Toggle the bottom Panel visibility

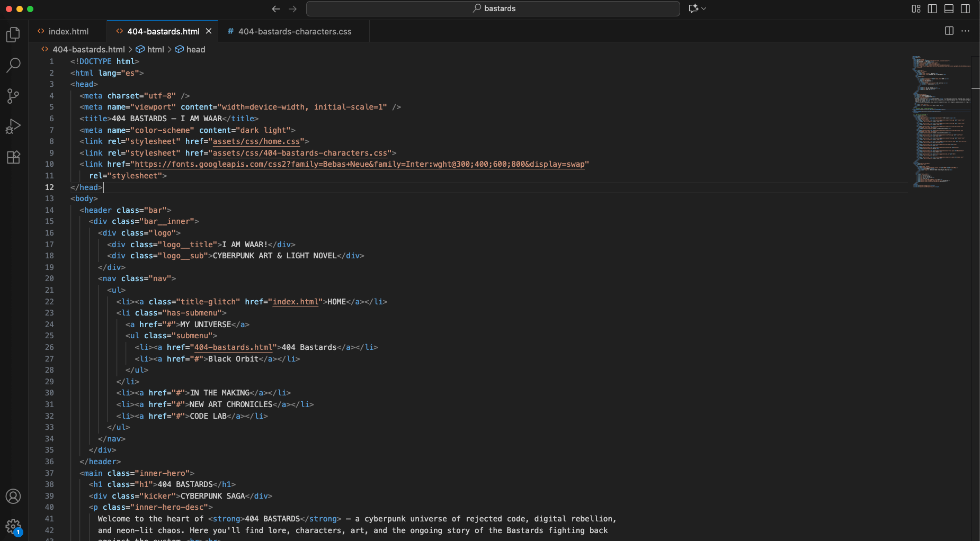pyautogui.click(x=948, y=8)
